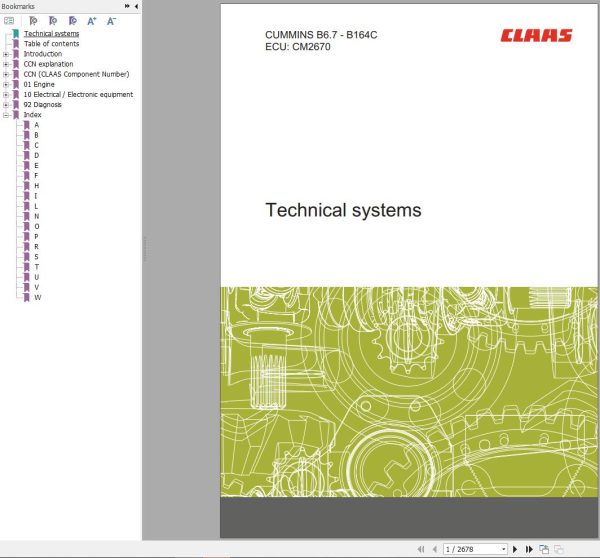Open Index letter B bookmark

tap(36, 135)
